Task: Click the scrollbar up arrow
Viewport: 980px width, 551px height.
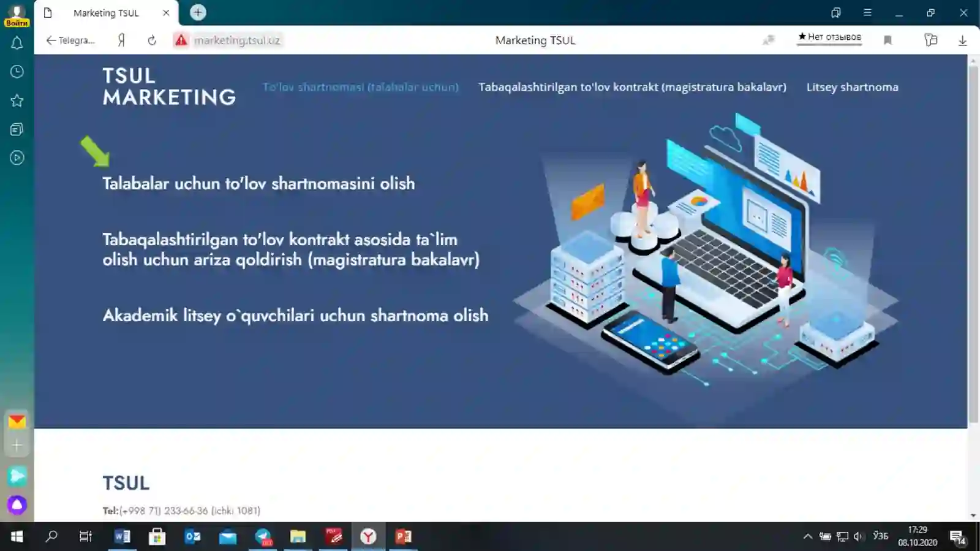Action: [973, 60]
